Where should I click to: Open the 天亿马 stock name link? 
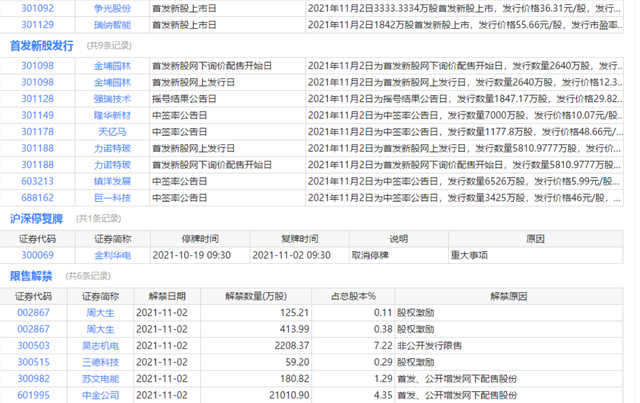pyautogui.click(x=112, y=132)
